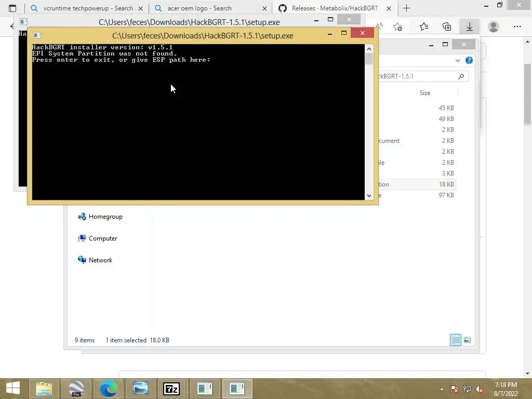Select the 3 KB file row
This screenshot has height=399, width=532.
[417, 174]
